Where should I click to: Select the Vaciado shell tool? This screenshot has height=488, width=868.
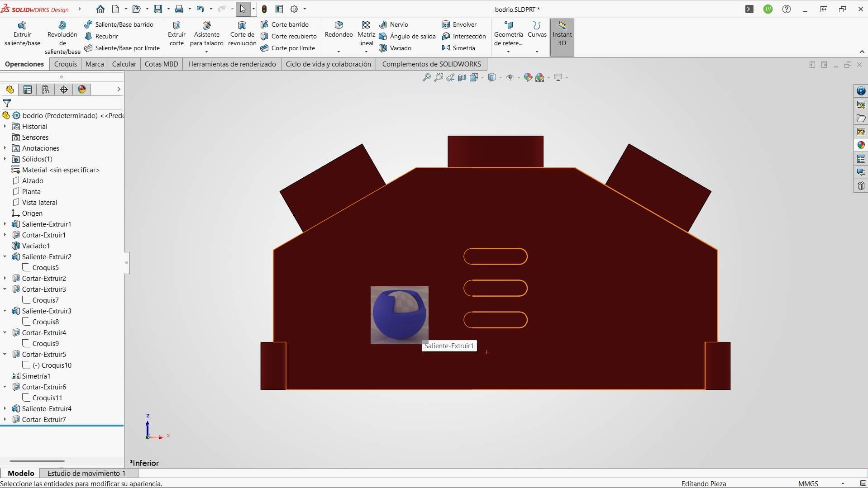(395, 48)
